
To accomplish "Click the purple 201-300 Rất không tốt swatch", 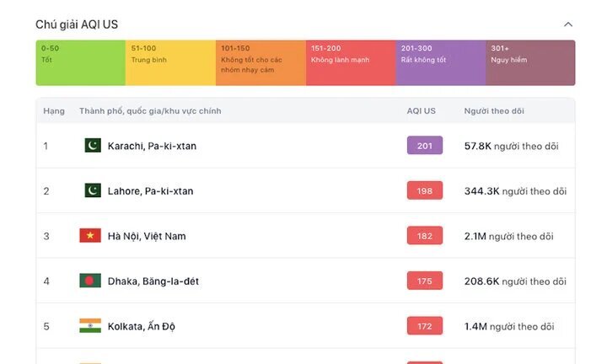I will (441, 62).
